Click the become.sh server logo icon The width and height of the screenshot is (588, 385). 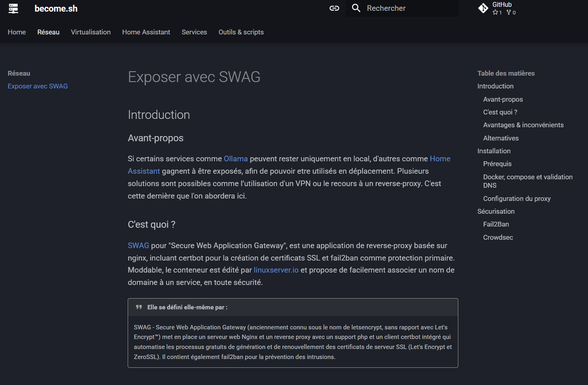click(14, 8)
